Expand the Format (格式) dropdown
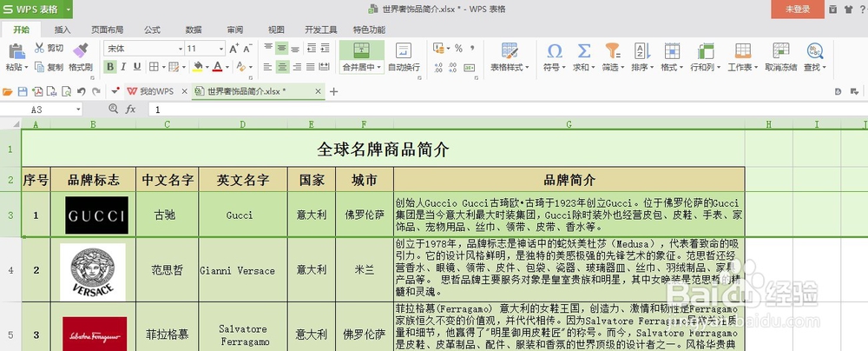The height and width of the screenshot is (351, 868). (681, 68)
